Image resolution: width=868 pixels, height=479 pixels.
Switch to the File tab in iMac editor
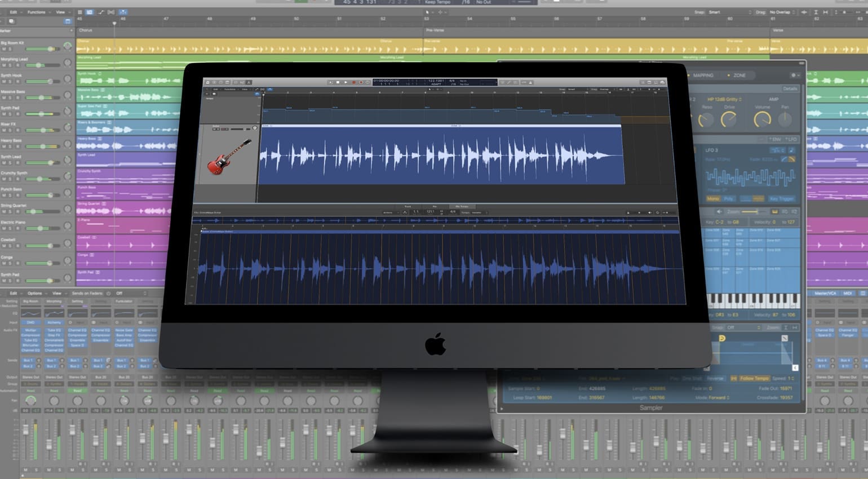[x=435, y=206]
